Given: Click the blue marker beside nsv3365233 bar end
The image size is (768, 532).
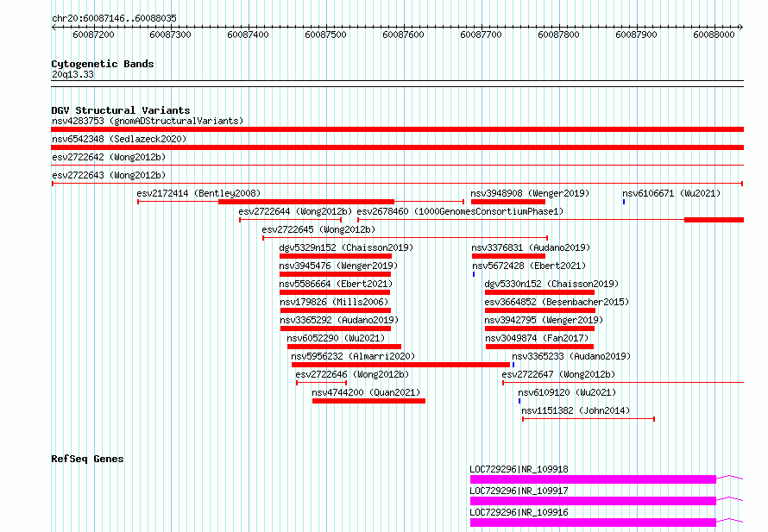Looking at the screenshot, I should coord(513,365).
